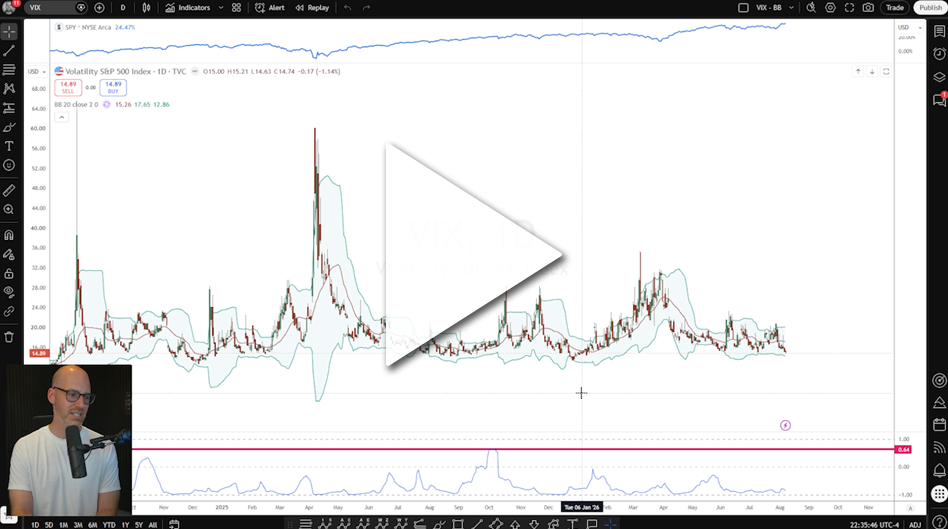Toggle hide all drawings eye icon
The image size is (948, 529).
tap(9, 293)
